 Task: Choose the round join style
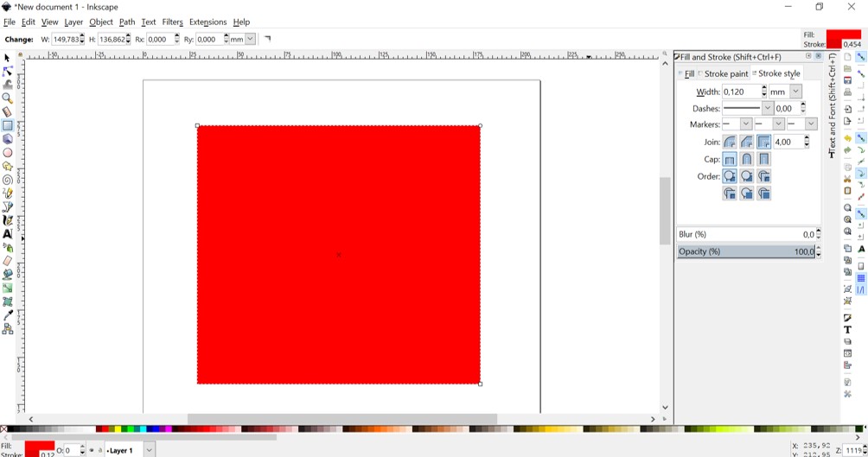pos(730,143)
